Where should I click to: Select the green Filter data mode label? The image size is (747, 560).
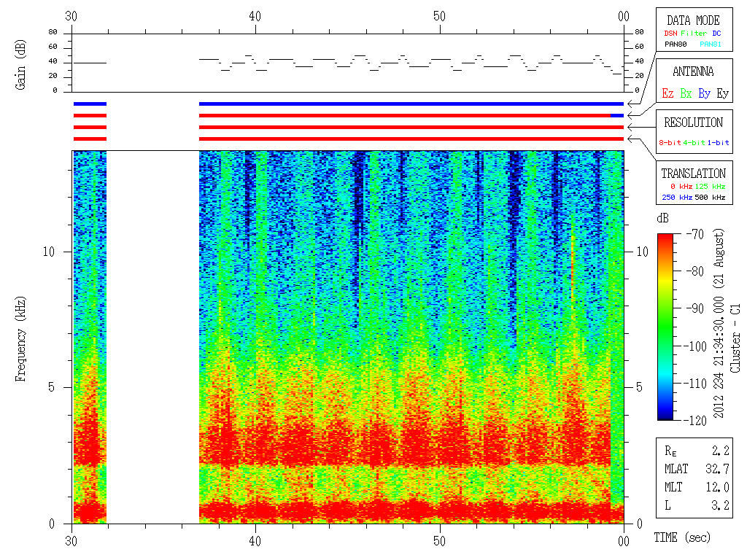click(694, 34)
